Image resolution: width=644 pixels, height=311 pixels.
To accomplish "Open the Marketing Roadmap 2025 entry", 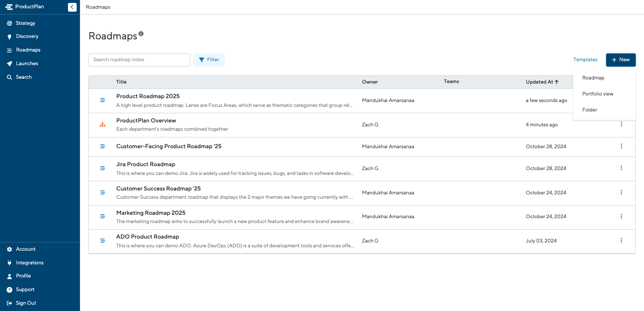I will (x=151, y=213).
